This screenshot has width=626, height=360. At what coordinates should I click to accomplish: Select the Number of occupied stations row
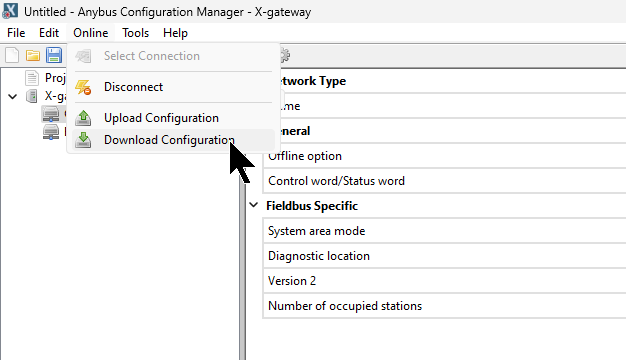click(444, 306)
